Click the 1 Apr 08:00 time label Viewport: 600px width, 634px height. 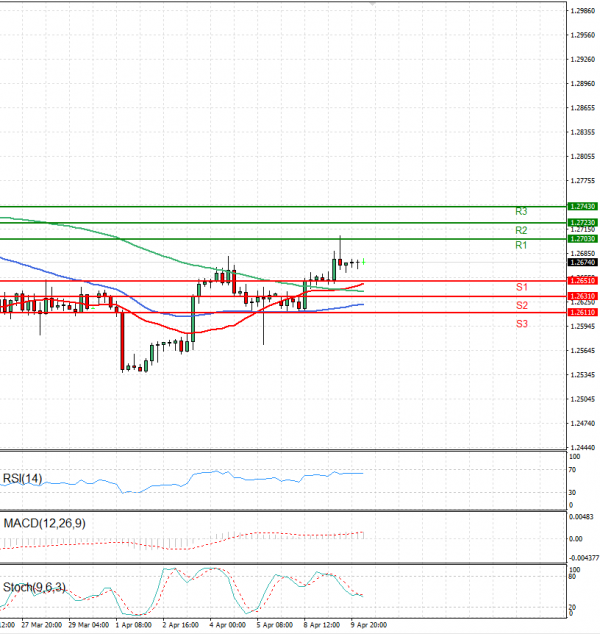pos(134,625)
